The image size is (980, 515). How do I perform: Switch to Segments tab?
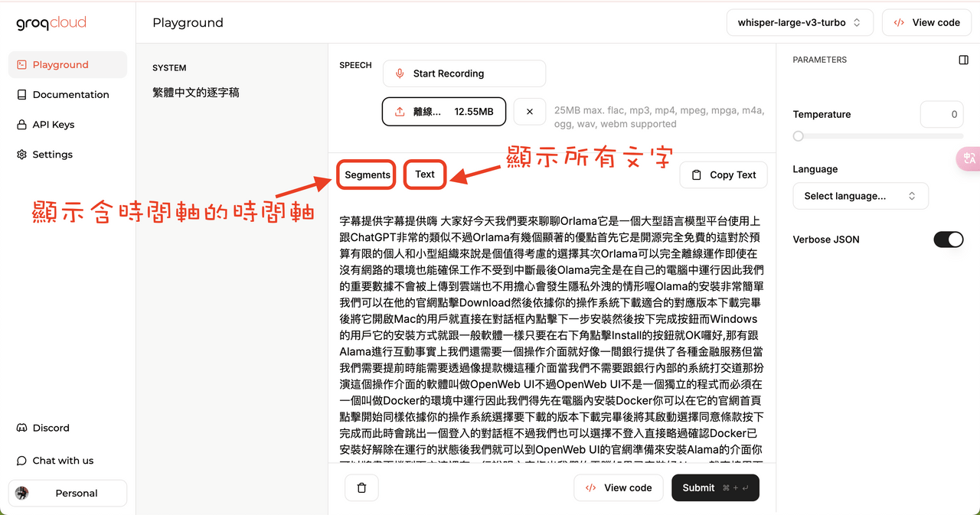tap(367, 174)
